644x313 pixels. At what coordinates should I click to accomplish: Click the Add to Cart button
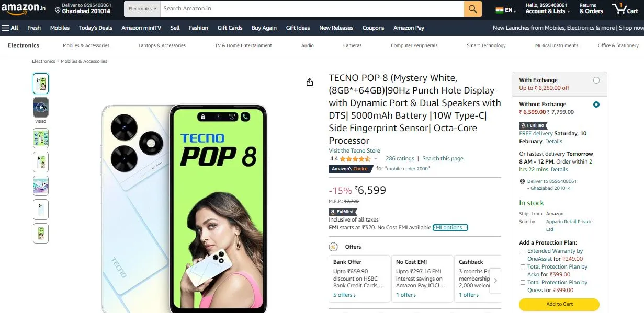coord(559,304)
